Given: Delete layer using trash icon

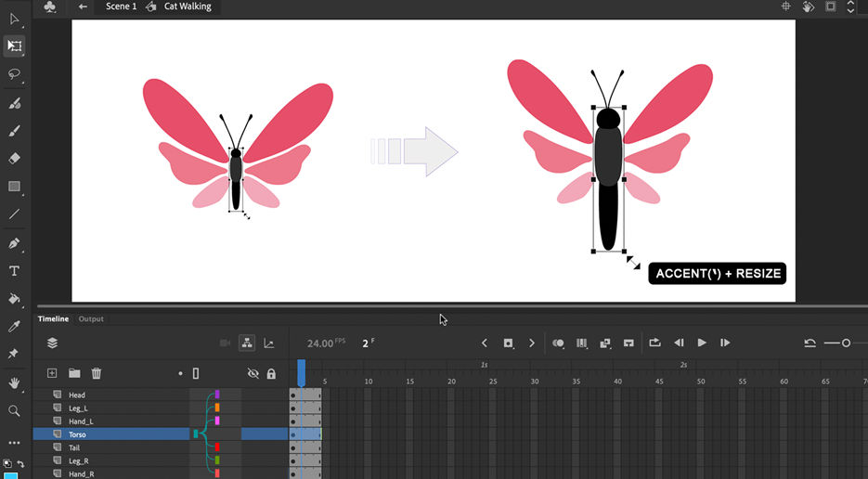Looking at the screenshot, I should point(97,373).
